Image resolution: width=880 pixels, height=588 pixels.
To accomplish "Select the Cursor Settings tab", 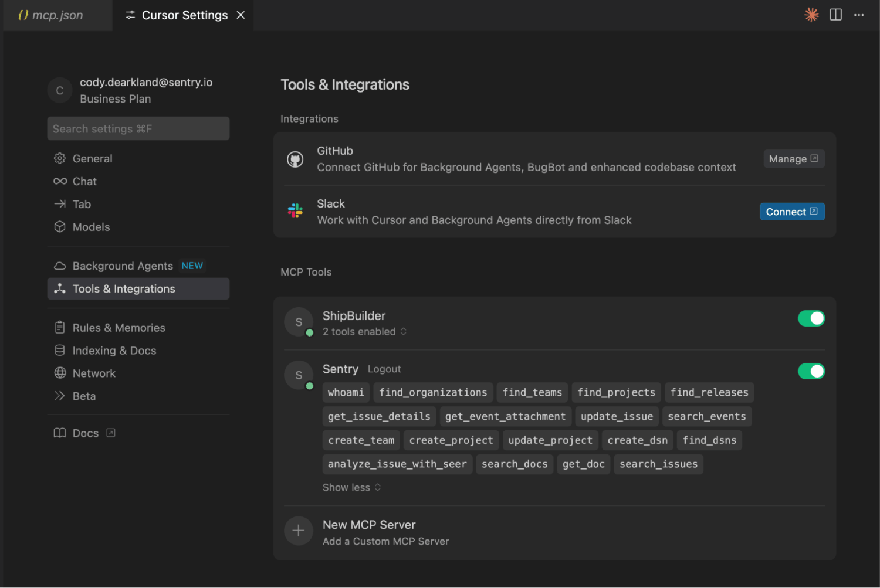I will 184,15.
